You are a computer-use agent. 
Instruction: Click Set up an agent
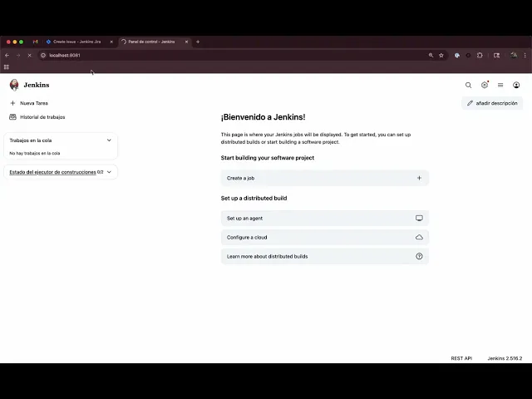(x=325, y=218)
